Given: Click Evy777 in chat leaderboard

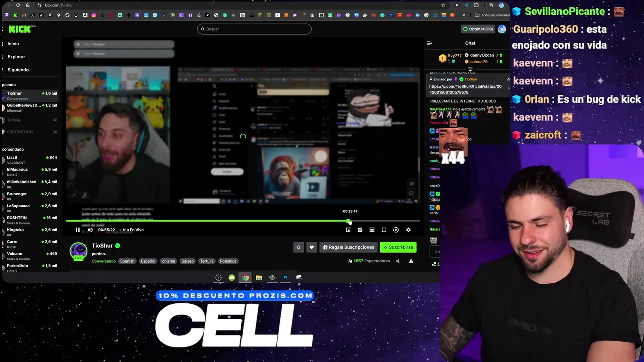Looking at the screenshot, I should [x=455, y=56].
